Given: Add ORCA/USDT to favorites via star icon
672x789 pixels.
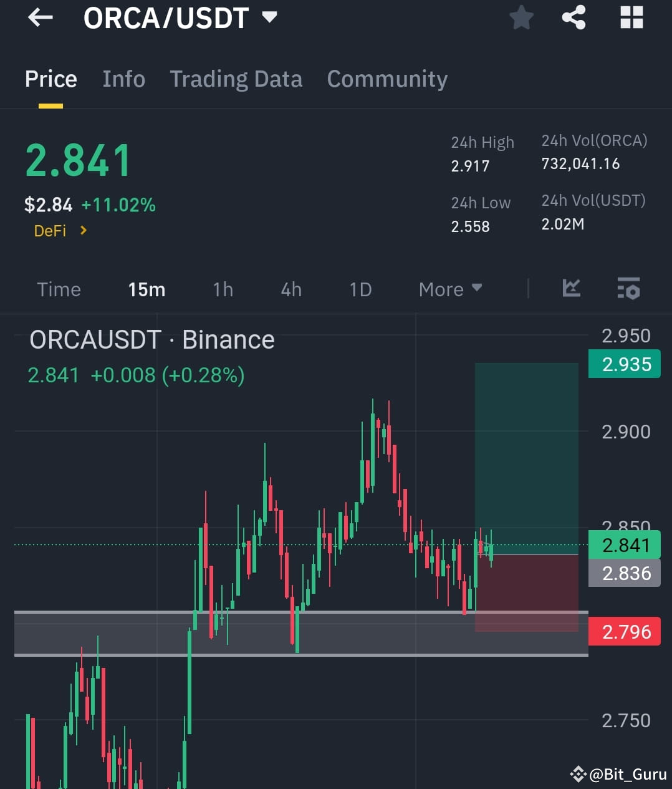Looking at the screenshot, I should [521, 17].
